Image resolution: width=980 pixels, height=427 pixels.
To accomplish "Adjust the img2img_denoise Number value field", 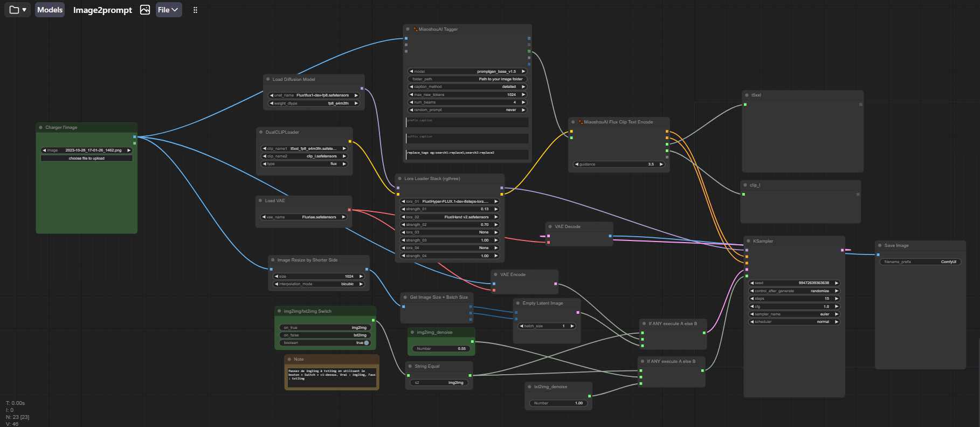I will [x=441, y=349].
